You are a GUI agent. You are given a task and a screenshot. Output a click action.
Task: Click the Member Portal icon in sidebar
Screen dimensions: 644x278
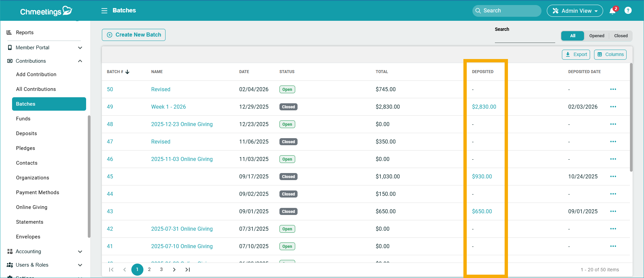(10, 48)
